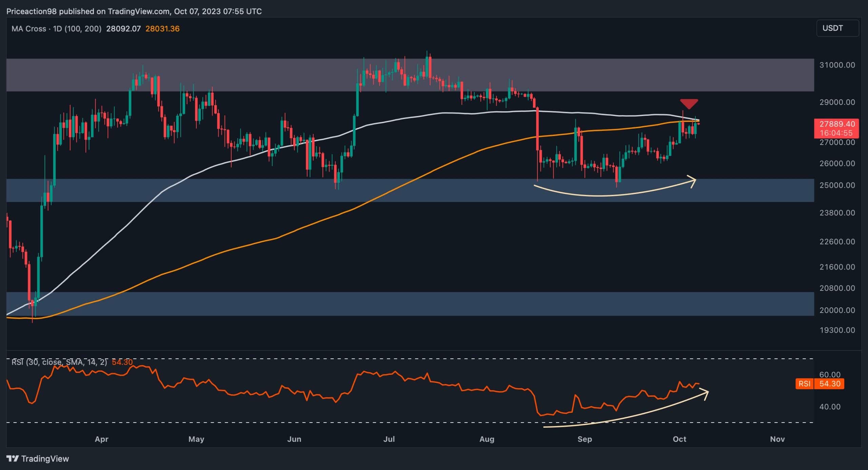
Task: Click the May date label
Action: [196, 439]
